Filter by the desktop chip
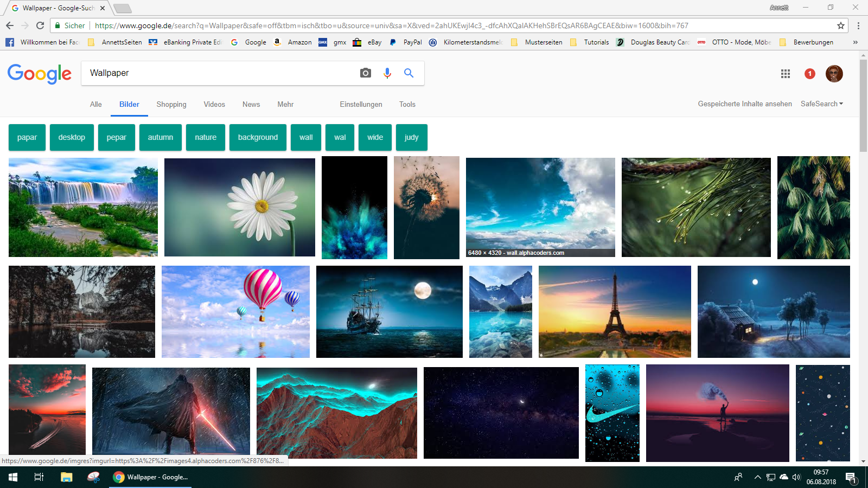 tap(72, 137)
